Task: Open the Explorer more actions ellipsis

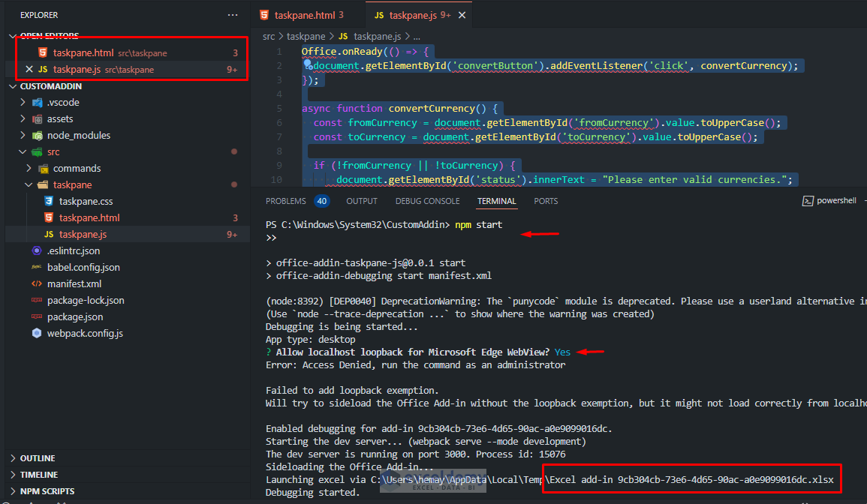Action: tap(233, 15)
